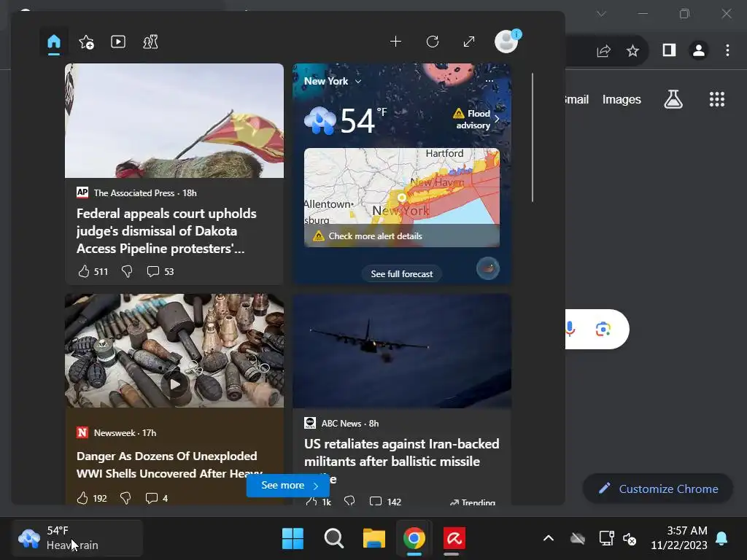Open the Flood advisory alert chevron
This screenshot has height=560, width=747.
click(497, 119)
